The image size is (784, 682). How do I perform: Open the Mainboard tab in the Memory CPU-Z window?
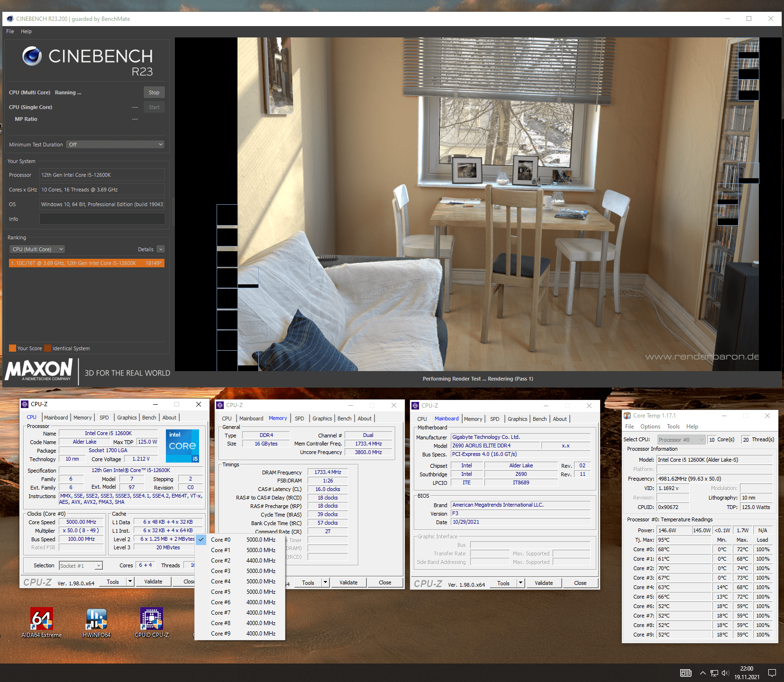coord(251,418)
